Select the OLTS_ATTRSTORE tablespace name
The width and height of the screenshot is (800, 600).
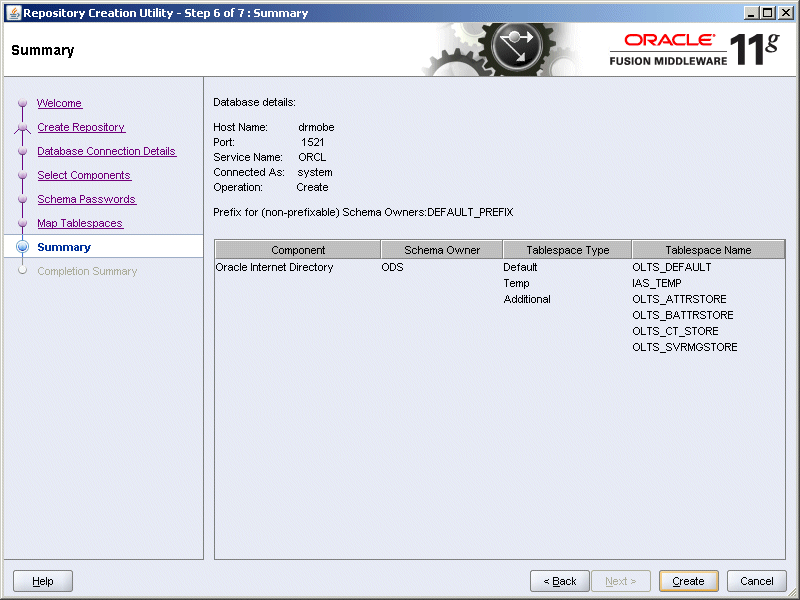pyautogui.click(x=679, y=299)
